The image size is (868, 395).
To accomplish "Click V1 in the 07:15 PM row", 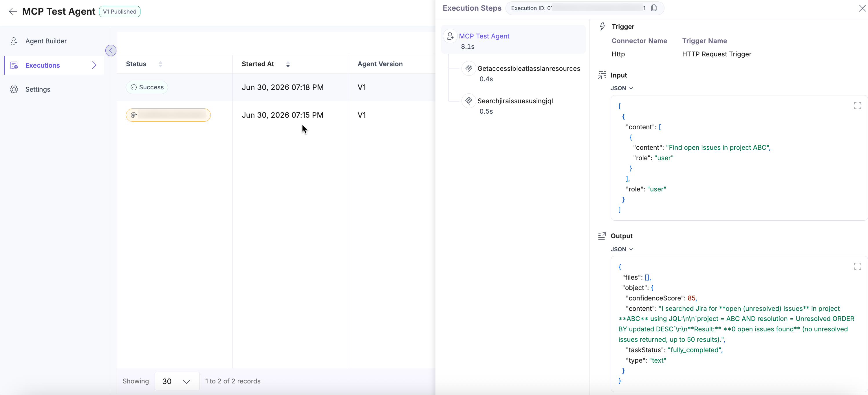I will tap(362, 115).
